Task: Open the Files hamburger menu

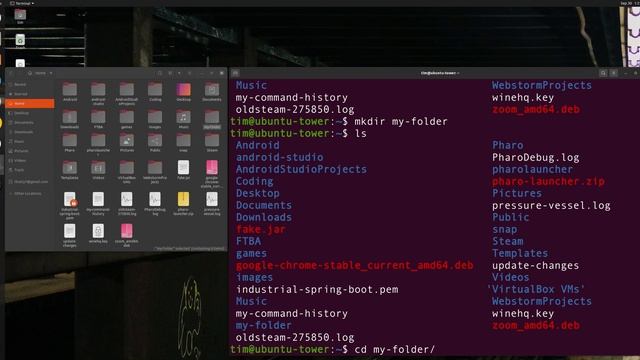Action: [x=190, y=73]
